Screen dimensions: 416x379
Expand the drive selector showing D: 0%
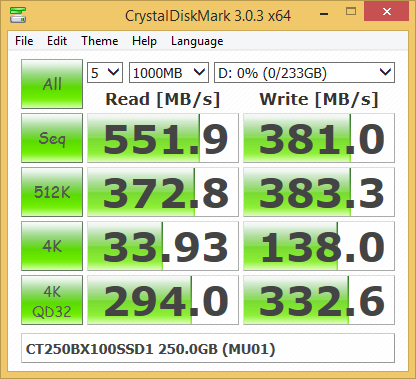pos(304,72)
